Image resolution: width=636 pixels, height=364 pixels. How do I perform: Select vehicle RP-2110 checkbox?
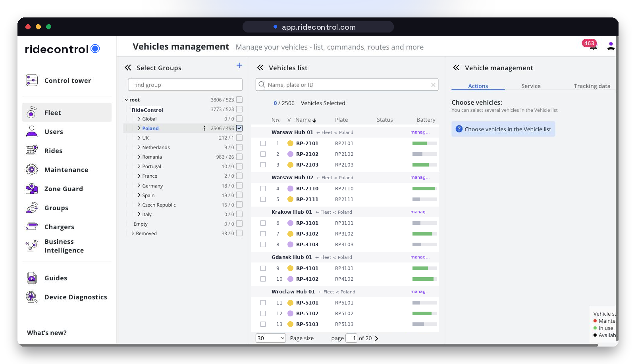263,188
